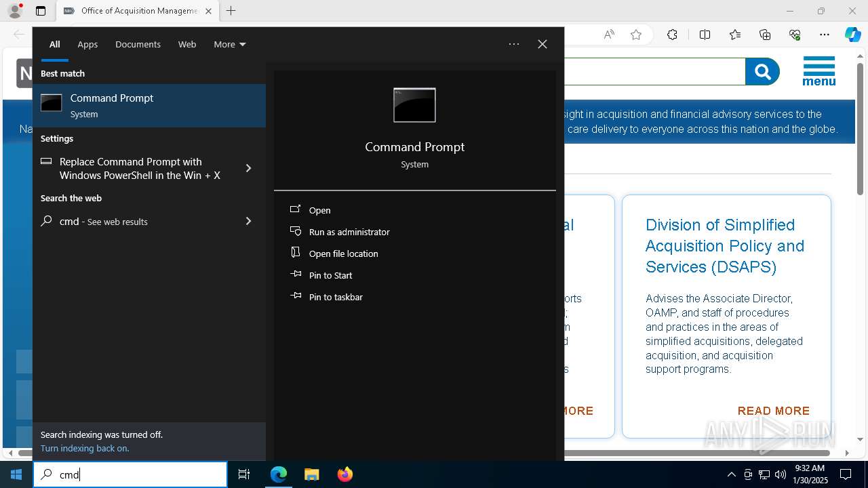Open Edge collections icon
Screen dimensions: 868x488
coord(765,35)
